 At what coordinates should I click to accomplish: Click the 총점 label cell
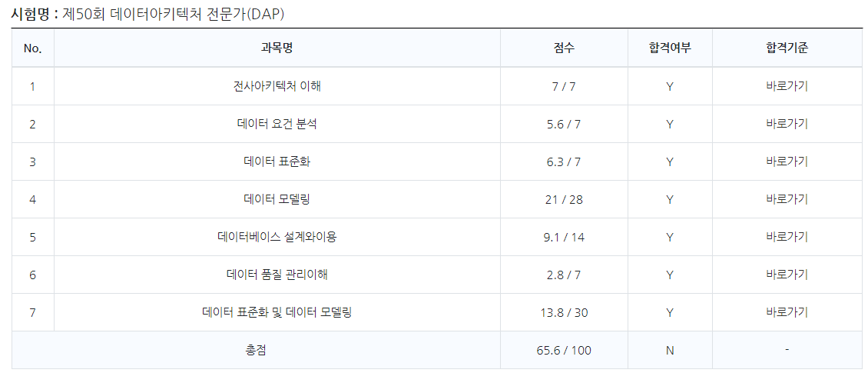point(257,350)
